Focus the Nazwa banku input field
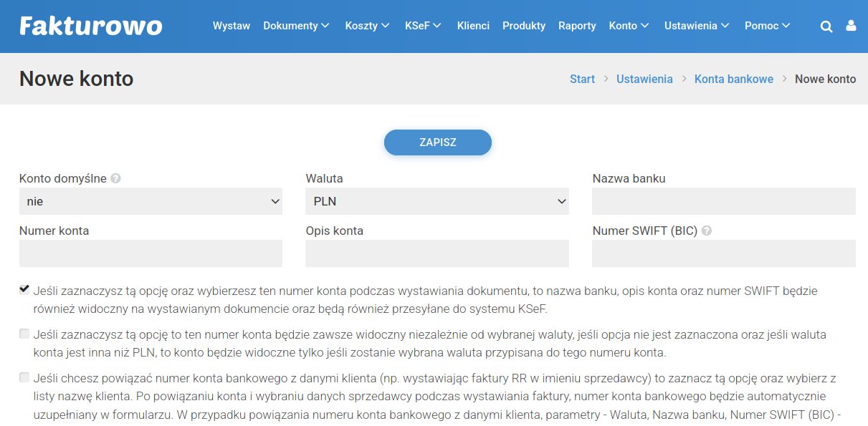This screenshot has height=426, width=868. pyautogui.click(x=724, y=202)
